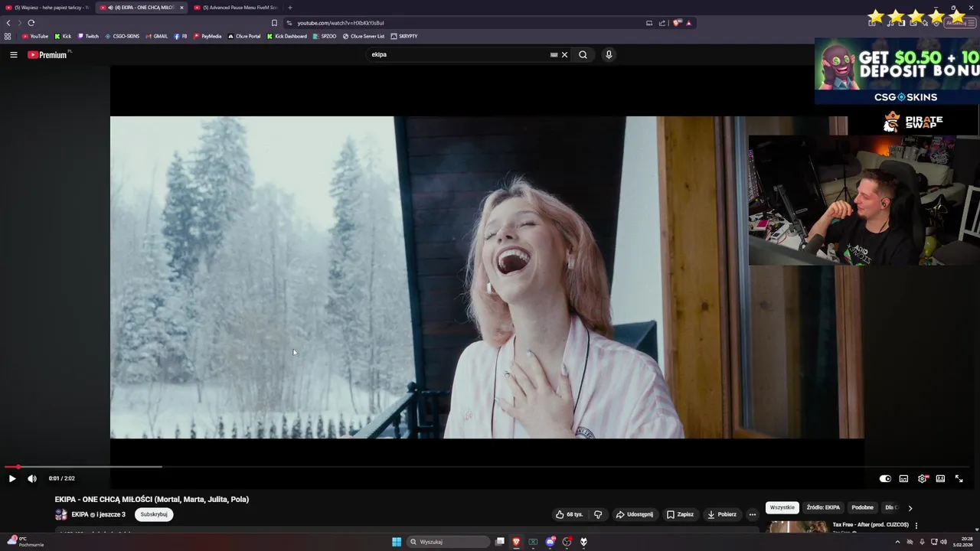
Task: Open Tax Free - After recommended video
Action: (871, 525)
